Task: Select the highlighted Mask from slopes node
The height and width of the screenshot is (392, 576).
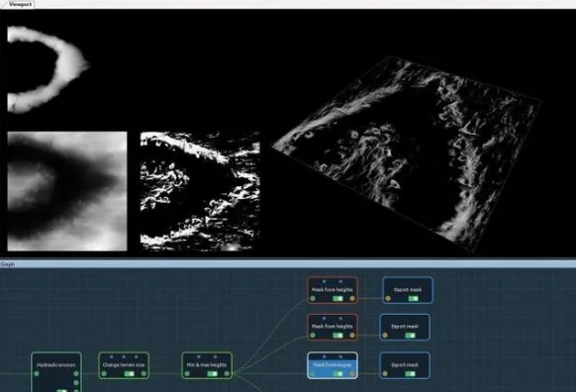Action: pyautogui.click(x=333, y=365)
